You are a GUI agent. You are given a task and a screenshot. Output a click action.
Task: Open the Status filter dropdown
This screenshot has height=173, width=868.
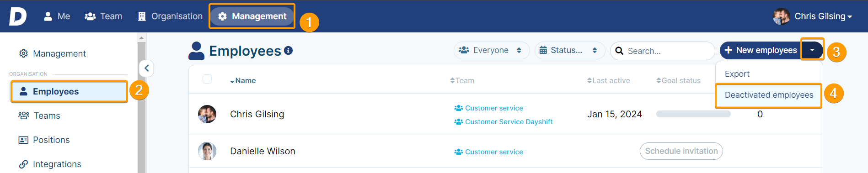pos(570,50)
